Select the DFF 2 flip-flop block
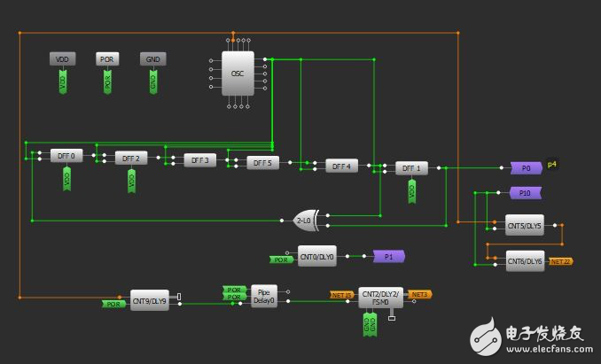Screen dimensions: 601x364 (x=131, y=158)
